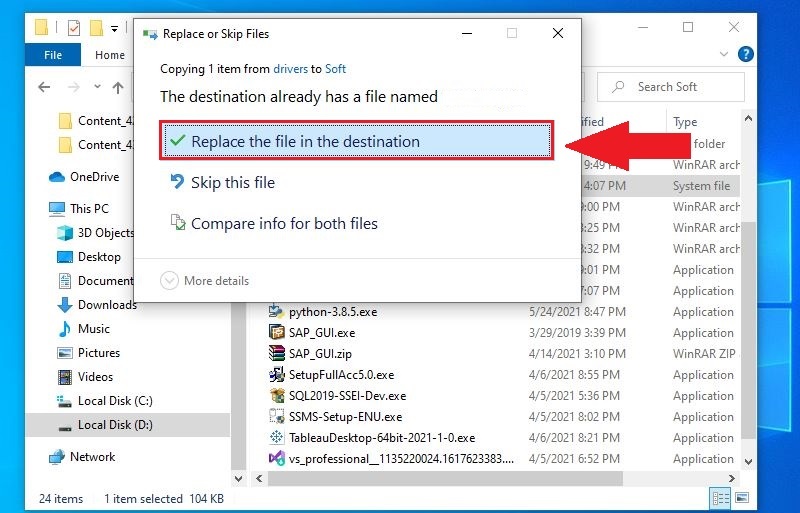Go up one folder level
This screenshot has height=513, width=800.
[x=118, y=88]
